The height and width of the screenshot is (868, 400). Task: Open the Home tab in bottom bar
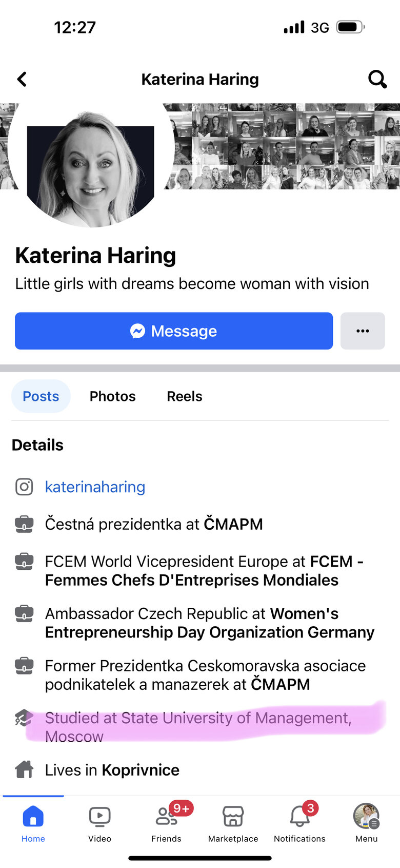[x=33, y=824]
